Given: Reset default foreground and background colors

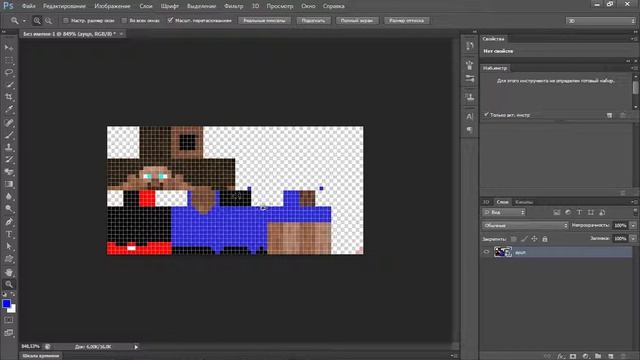Looking at the screenshot, I should pos(4,294).
